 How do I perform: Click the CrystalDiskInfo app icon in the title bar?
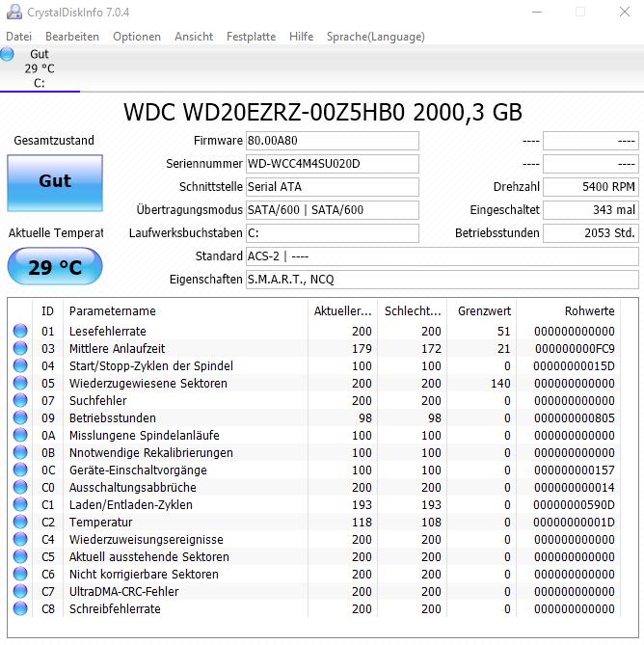(x=14, y=12)
